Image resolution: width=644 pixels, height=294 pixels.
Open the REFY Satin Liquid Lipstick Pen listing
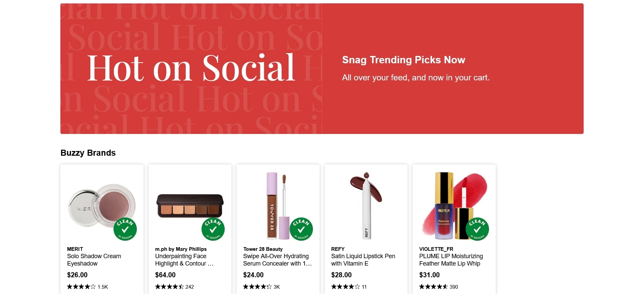click(x=363, y=260)
